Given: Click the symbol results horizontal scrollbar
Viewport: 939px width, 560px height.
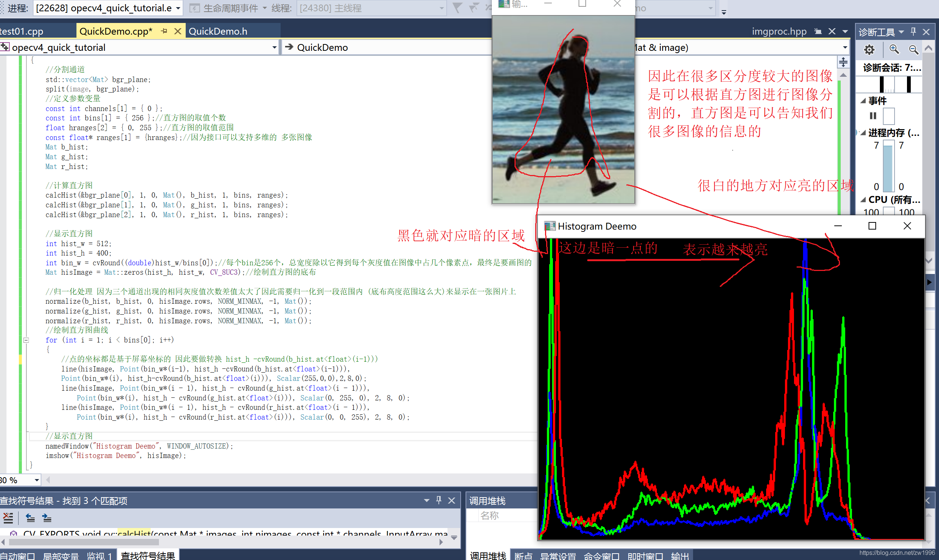Looking at the screenshot, I should (x=83, y=542).
